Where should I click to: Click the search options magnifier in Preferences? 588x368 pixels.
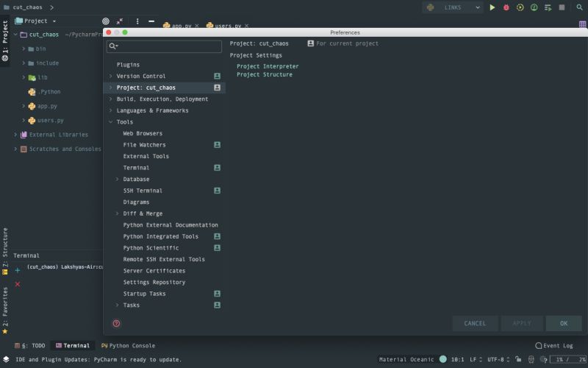click(x=113, y=46)
